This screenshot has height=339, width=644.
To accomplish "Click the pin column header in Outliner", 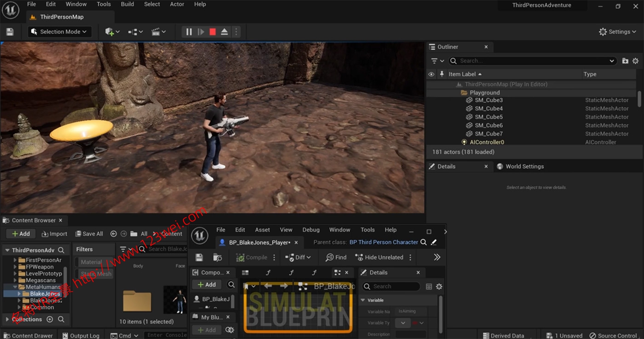I will 442,74.
